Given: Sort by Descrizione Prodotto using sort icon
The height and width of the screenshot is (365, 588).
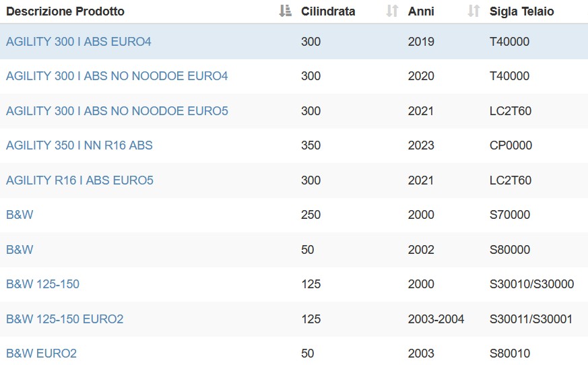Looking at the screenshot, I should tap(286, 11).
